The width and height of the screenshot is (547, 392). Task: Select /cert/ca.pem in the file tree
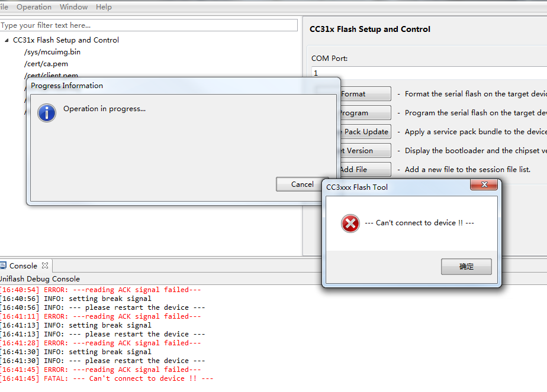(46, 64)
